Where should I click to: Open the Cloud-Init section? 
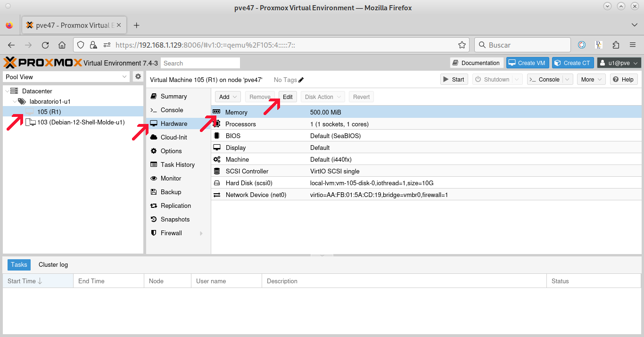pyautogui.click(x=179, y=137)
